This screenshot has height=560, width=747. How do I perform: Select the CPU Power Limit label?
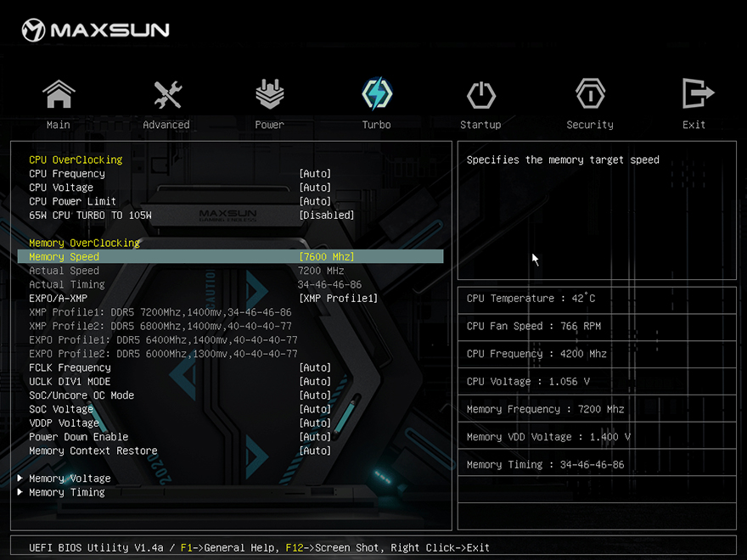(x=72, y=201)
